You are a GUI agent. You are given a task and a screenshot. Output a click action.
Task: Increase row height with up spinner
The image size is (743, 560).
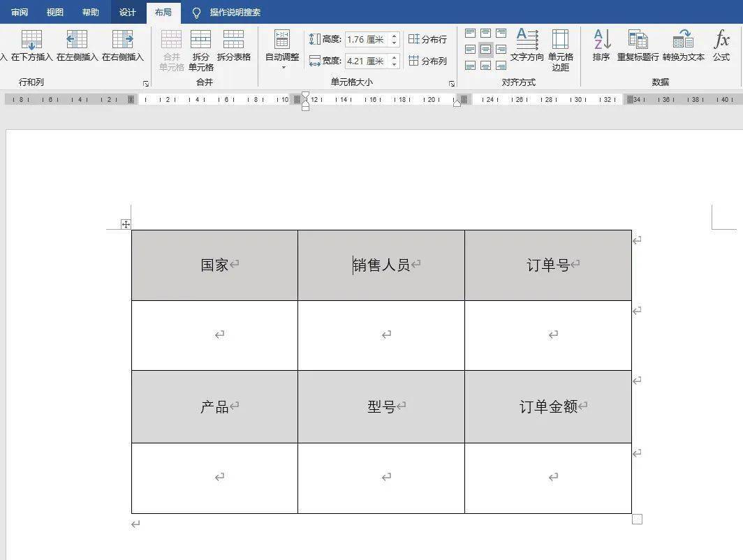(395, 36)
